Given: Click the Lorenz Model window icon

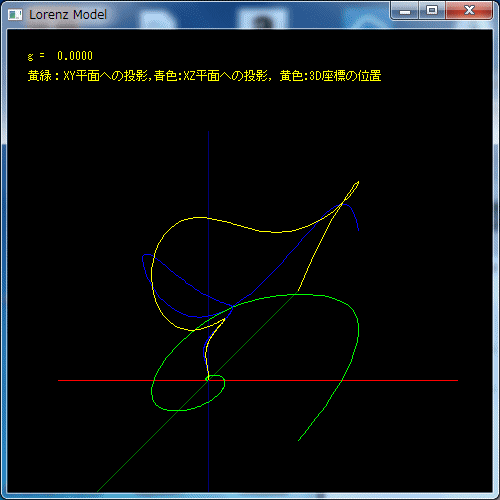Looking at the screenshot, I should 15,15.
